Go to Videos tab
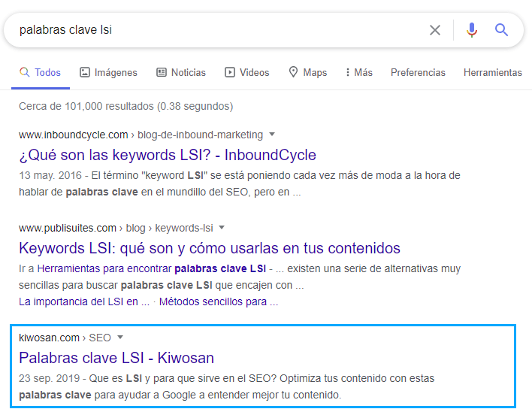532x412 pixels. pyautogui.click(x=246, y=72)
